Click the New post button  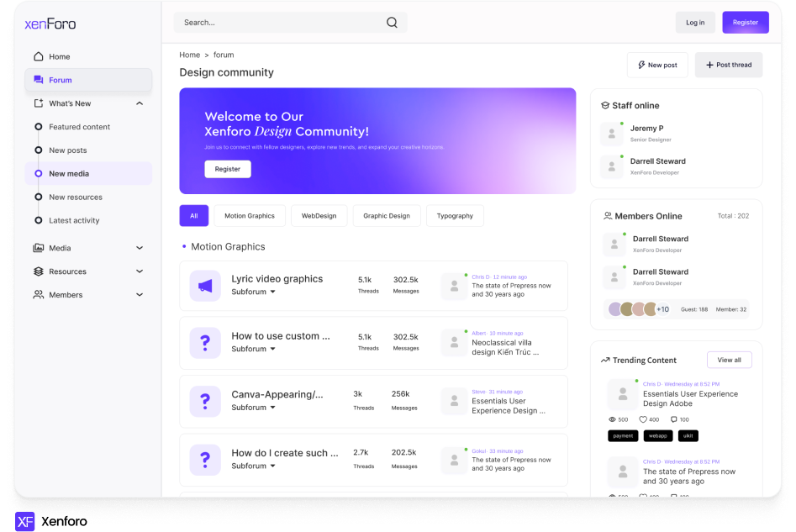click(657, 65)
